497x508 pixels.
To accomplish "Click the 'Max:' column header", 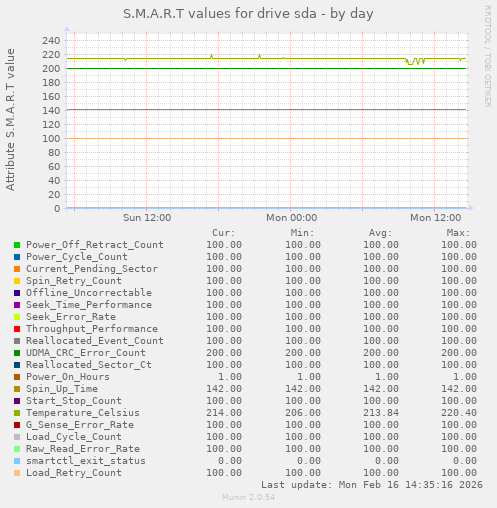I will pos(458,233).
